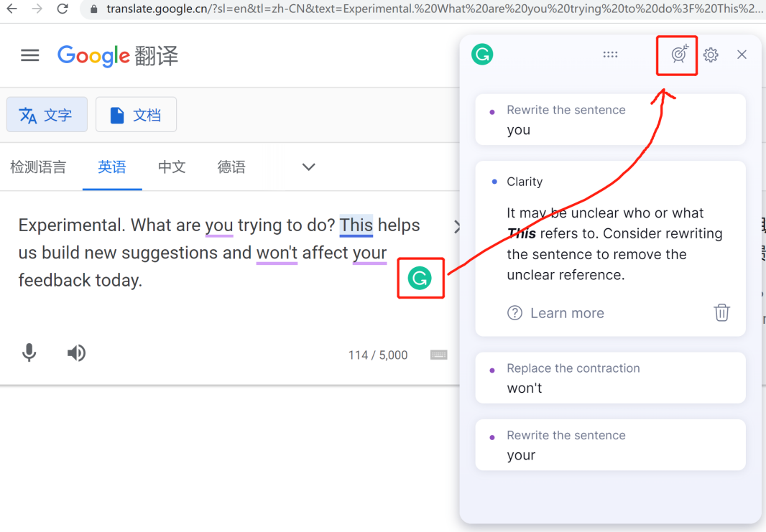766x532 pixels.
Task: Switch to the 中文 language tab
Action: click(x=172, y=167)
